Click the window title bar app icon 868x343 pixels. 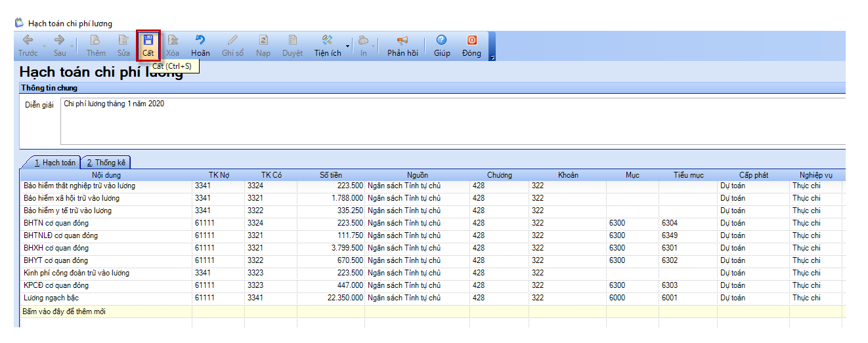(x=19, y=23)
